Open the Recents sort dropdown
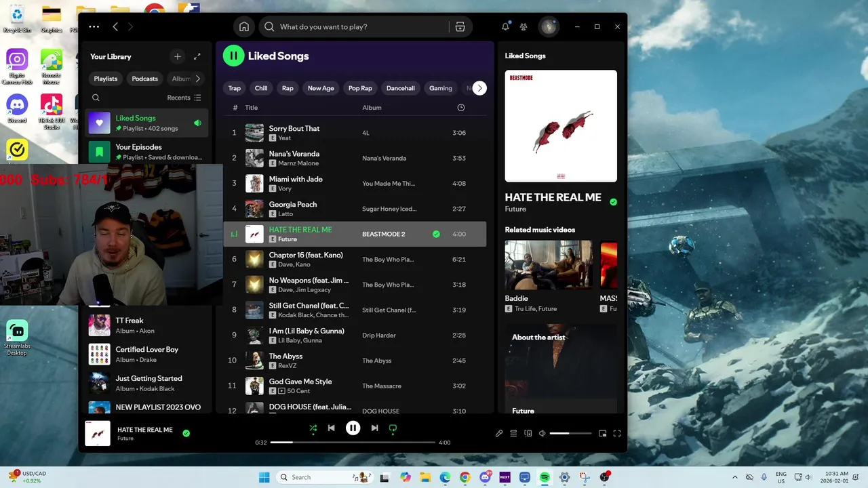This screenshot has height=488, width=868. (x=184, y=98)
